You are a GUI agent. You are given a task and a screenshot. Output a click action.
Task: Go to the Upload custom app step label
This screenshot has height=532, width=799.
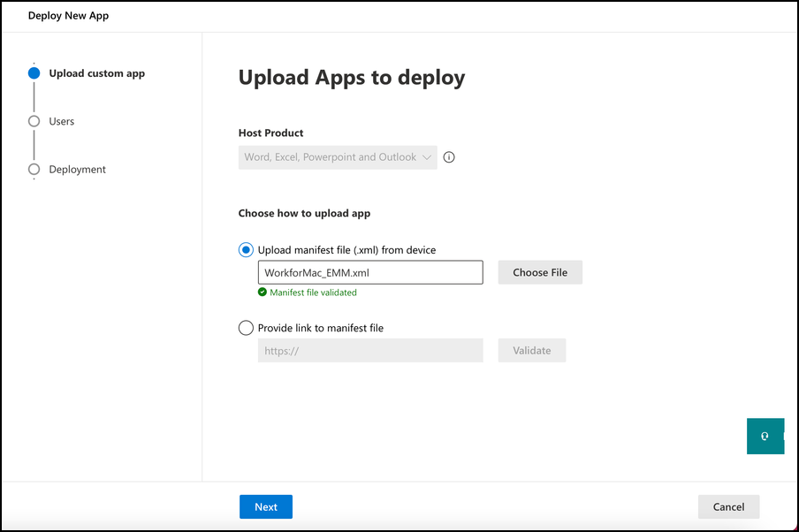96,73
